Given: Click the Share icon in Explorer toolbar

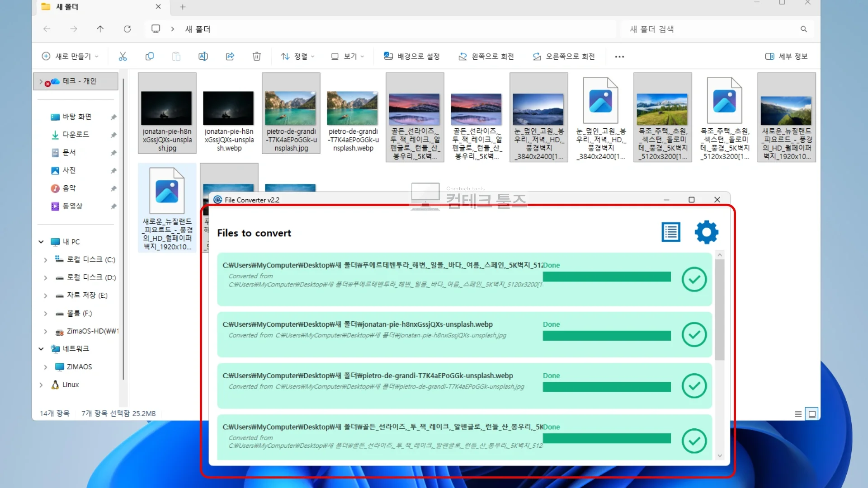Looking at the screenshot, I should pos(230,56).
